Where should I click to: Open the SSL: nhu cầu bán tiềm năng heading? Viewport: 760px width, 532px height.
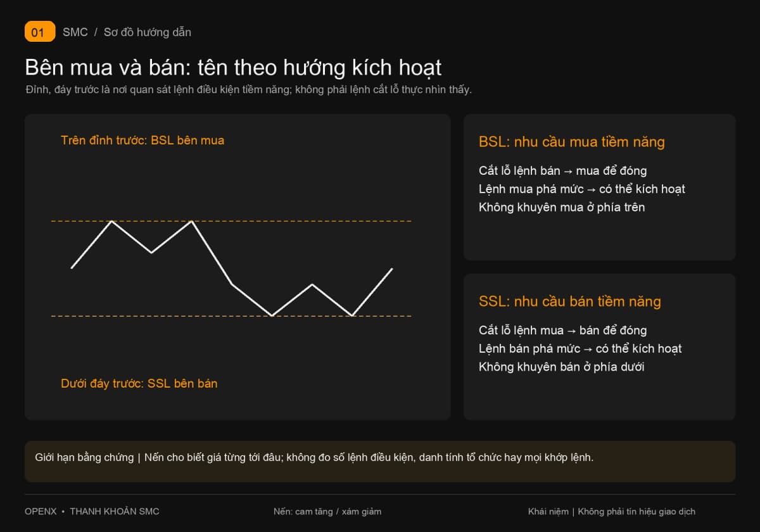(570, 301)
